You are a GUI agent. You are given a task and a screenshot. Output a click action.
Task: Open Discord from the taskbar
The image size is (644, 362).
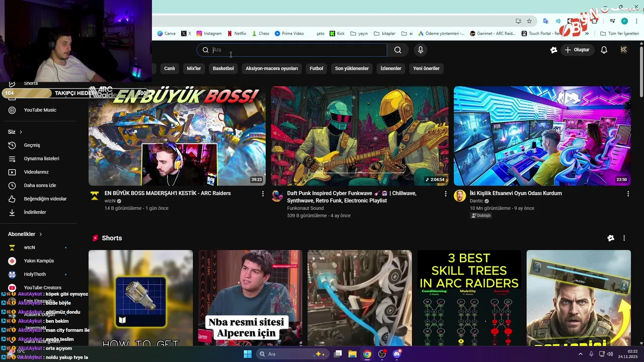397,354
